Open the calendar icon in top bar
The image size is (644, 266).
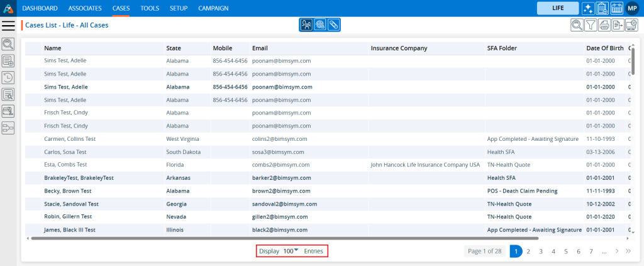tap(616, 8)
